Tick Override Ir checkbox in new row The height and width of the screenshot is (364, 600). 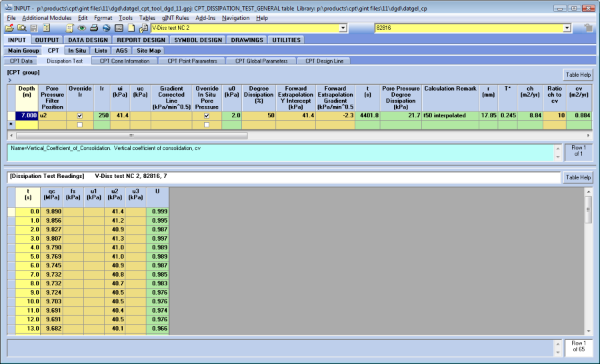coord(80,125)
